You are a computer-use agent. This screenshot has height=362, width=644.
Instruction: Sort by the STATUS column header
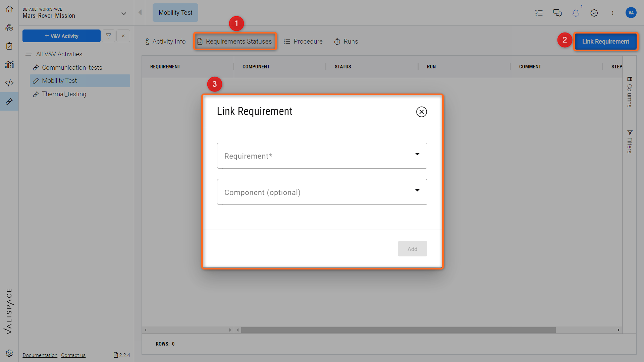click(343, 67)
